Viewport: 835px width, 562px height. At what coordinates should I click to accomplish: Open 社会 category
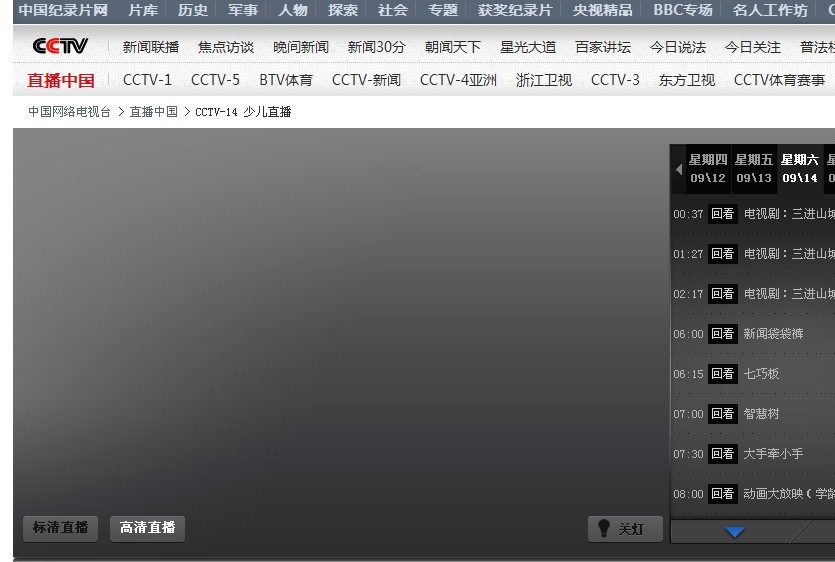pyautogui.click(x=393, y=10)
